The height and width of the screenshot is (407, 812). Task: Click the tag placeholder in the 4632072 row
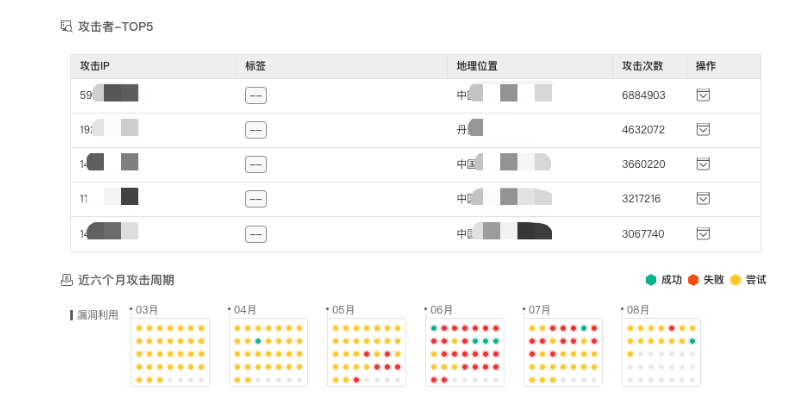tap(256, 129)
